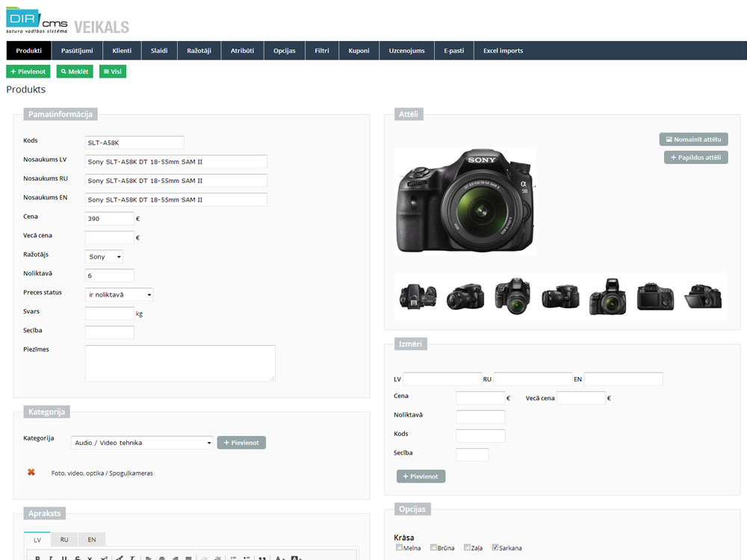Image resolution: width=747 pixels, height=560 pixels.
Task: Click the Pievienot button in the Izmēri panel
Action: tap(421, 476)
